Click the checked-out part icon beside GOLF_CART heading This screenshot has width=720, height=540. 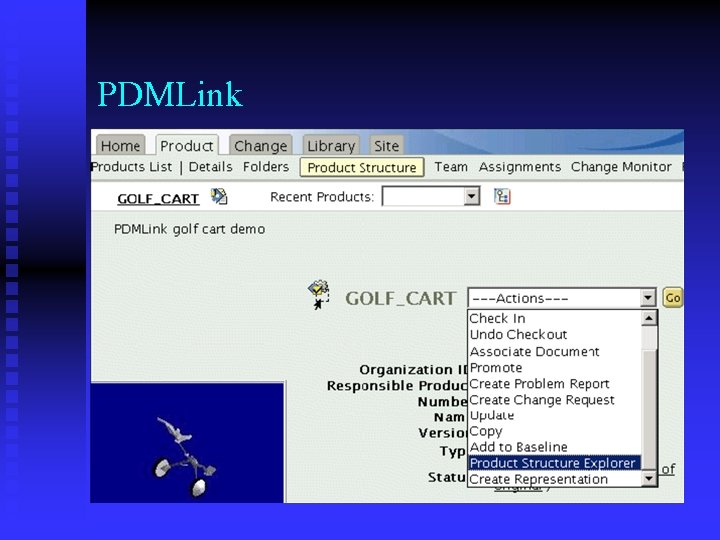319,294
